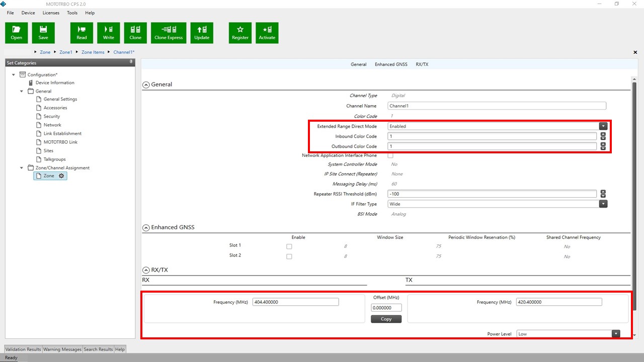Open the Device menu
644x362 pixels.
[x=28, y=13]
